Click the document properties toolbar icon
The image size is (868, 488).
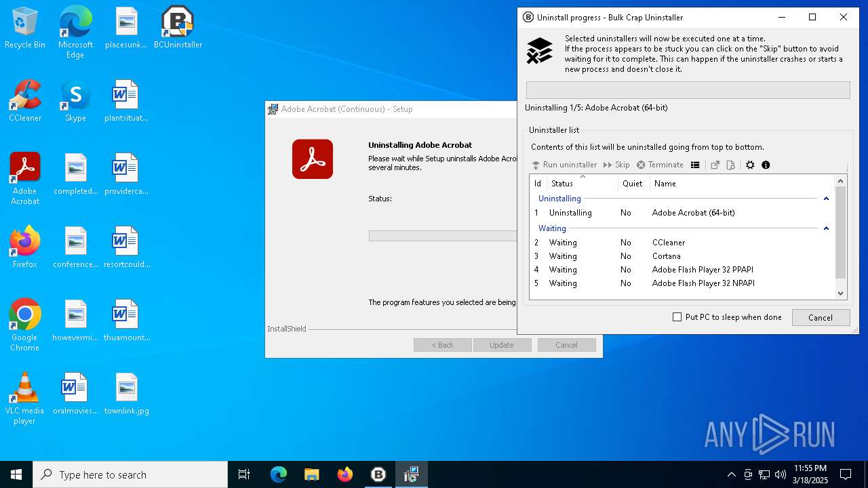730,165
